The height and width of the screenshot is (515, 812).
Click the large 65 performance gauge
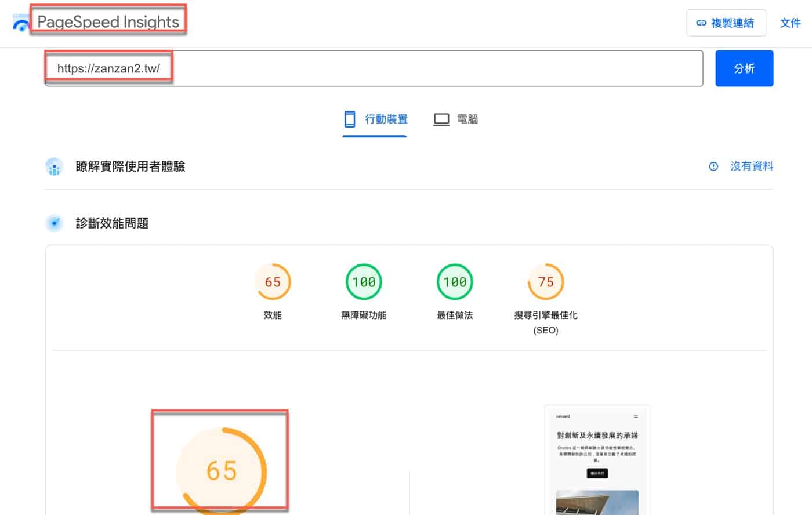click(x=222, y=471)
